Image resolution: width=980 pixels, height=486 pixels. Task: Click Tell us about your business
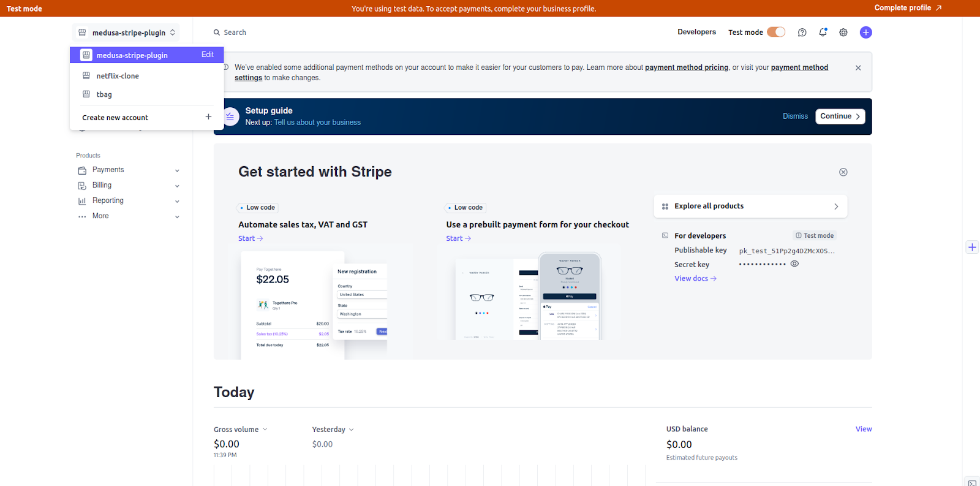tap(317, 123)
